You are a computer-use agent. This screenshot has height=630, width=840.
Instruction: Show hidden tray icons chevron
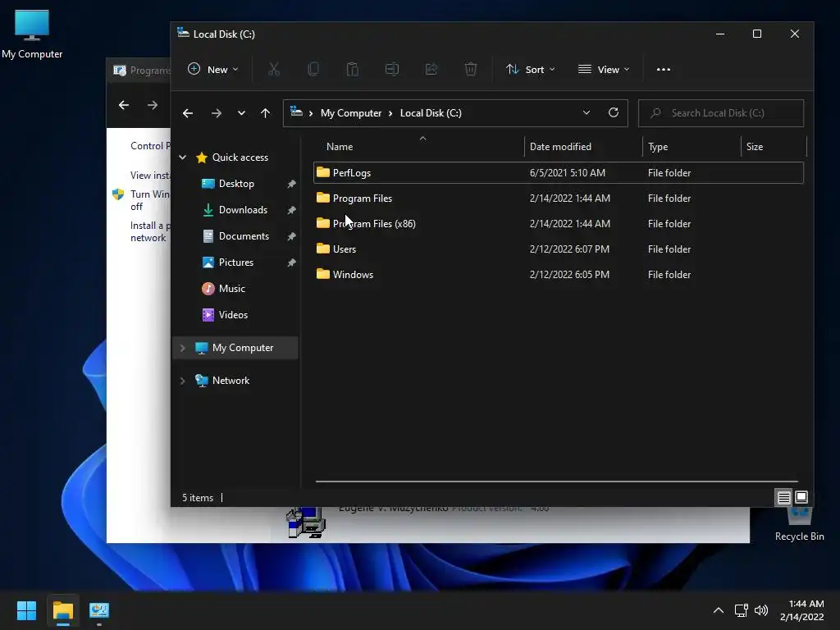719,610
